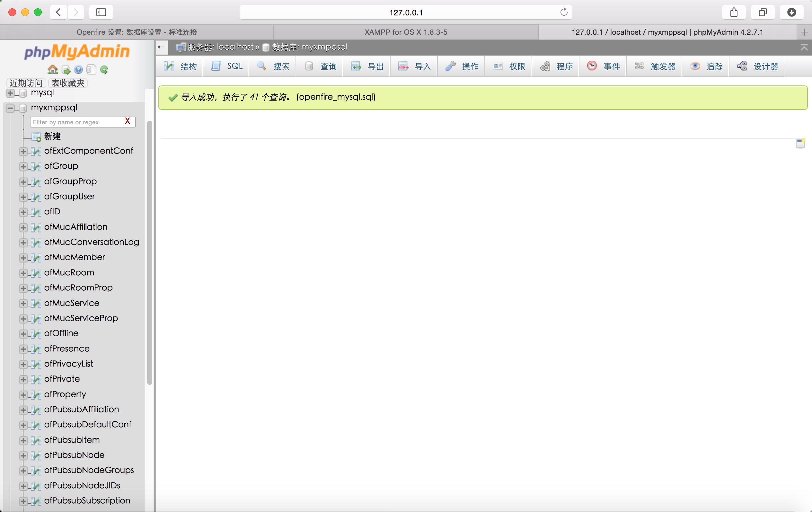
Task: Collapse navigation panel arrow button
Action: click(162, 47)
